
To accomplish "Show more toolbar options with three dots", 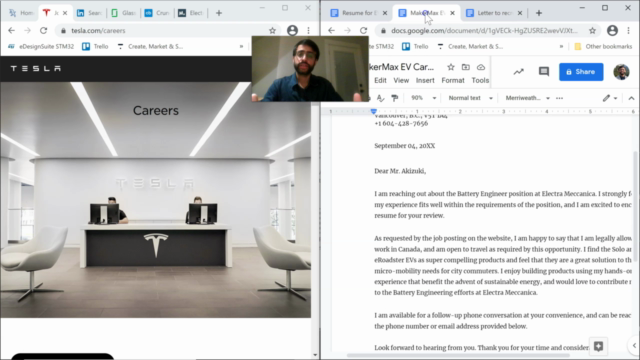I will click(x=560, y=98).
